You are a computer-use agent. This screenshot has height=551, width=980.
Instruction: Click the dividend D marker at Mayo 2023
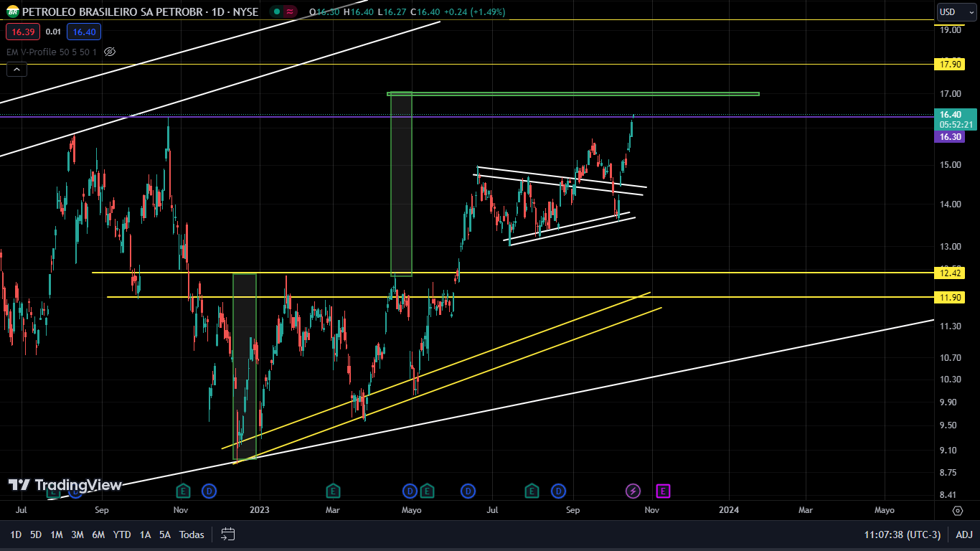[409, 491]
